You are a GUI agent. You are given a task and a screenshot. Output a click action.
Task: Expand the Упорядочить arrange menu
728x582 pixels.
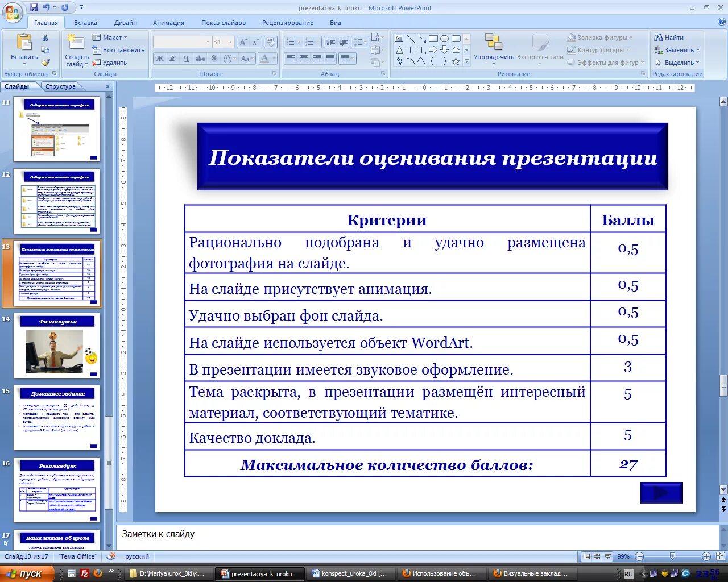(x=494, y=48)
